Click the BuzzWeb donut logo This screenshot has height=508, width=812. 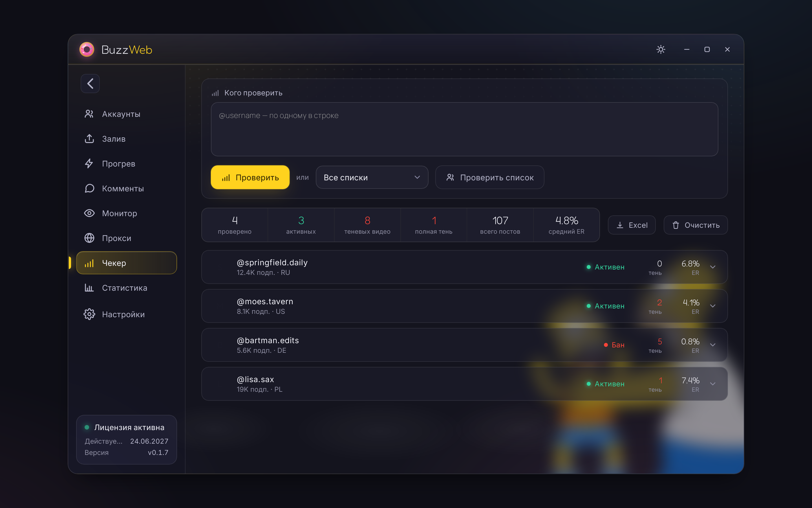tap(87, 50)
